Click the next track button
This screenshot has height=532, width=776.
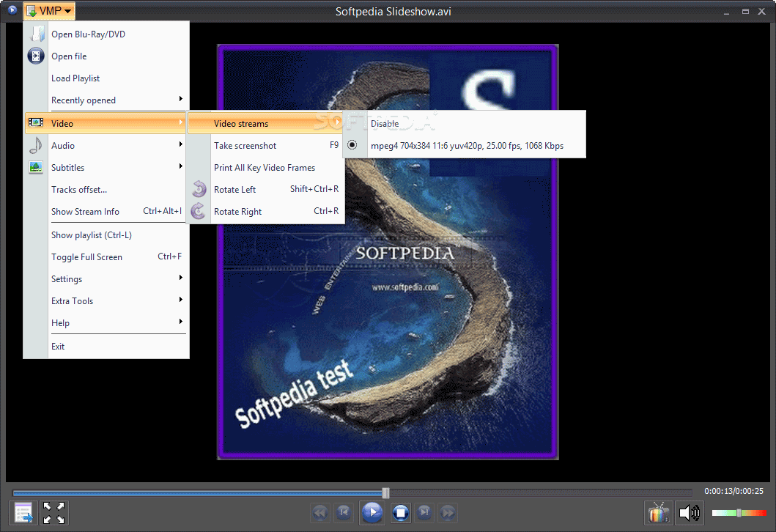tap(424, 513)
